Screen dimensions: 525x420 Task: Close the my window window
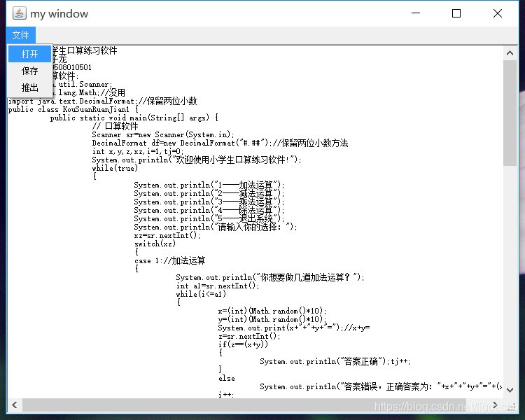498,13
